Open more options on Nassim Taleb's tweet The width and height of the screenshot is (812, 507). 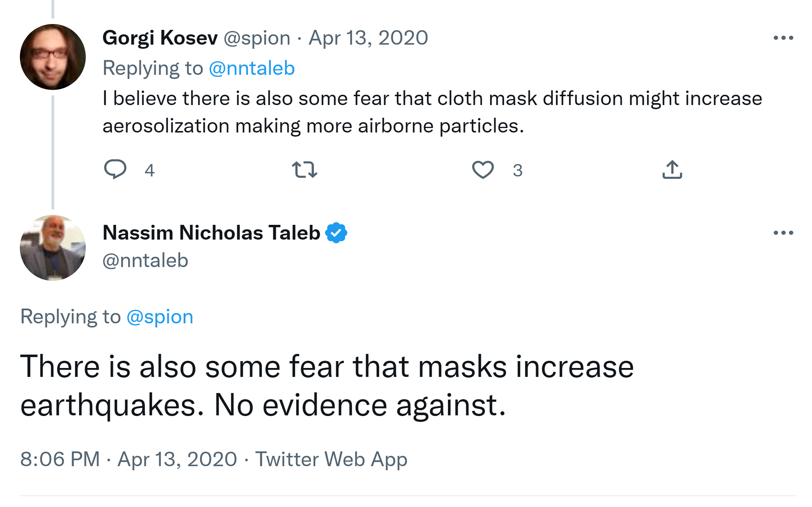tap(783, 233)
